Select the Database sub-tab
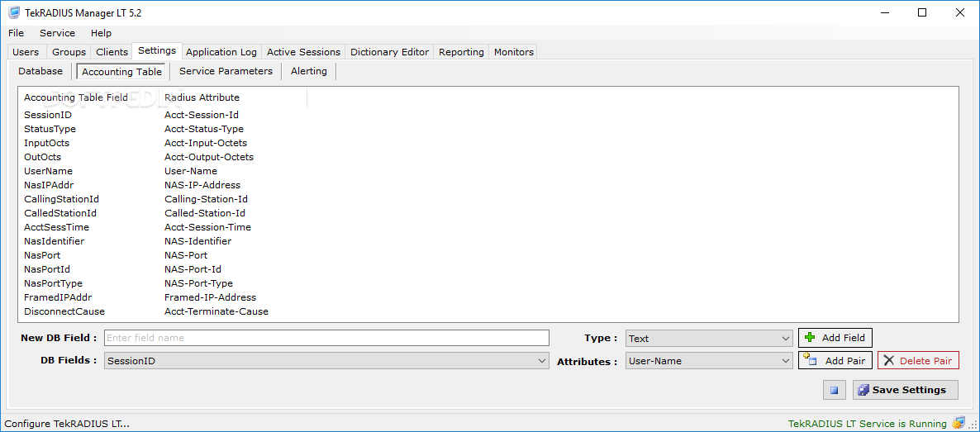Screen dimensions: 980x432 click(x=40, y=71)
